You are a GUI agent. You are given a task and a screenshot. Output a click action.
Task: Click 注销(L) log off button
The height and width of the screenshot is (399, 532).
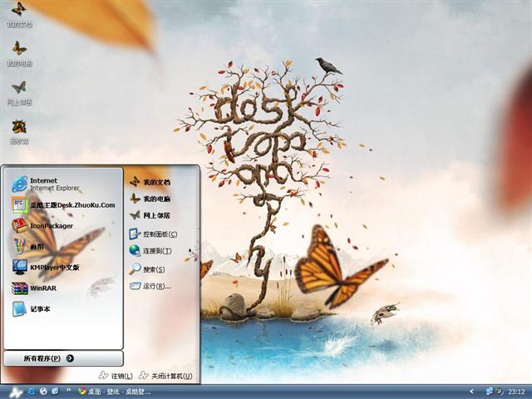click(116, 376)
